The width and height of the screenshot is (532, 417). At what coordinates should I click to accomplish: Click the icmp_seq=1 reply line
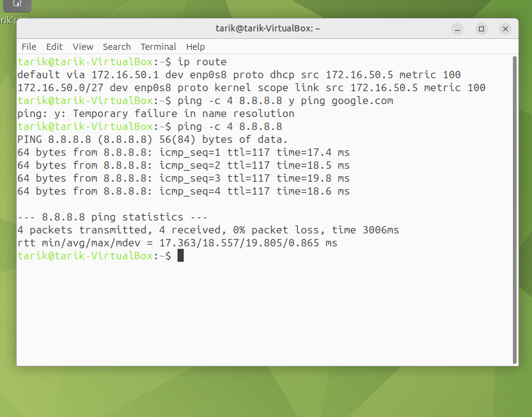click(183, 152)
